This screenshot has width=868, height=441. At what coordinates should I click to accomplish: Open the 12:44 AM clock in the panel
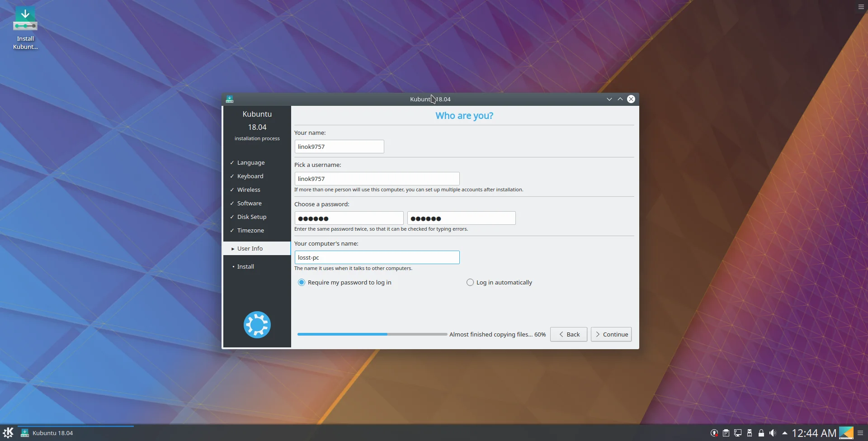coord(814,433)
